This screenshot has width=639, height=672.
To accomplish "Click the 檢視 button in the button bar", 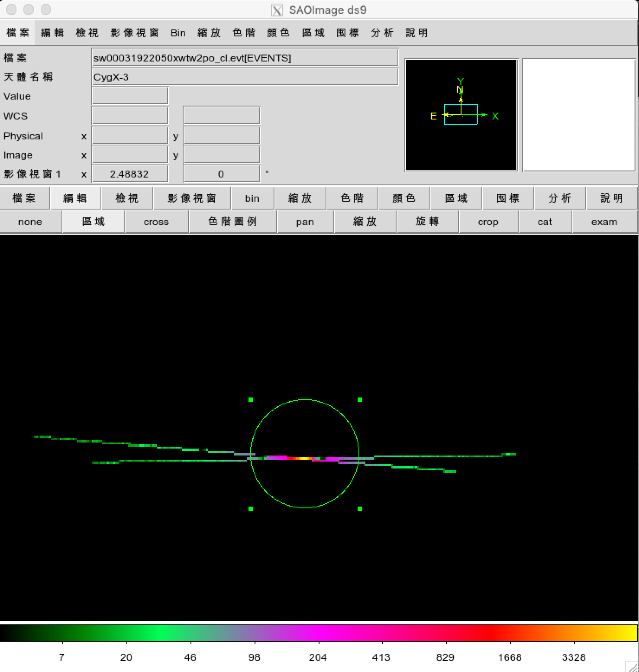I will click(127, 198).
